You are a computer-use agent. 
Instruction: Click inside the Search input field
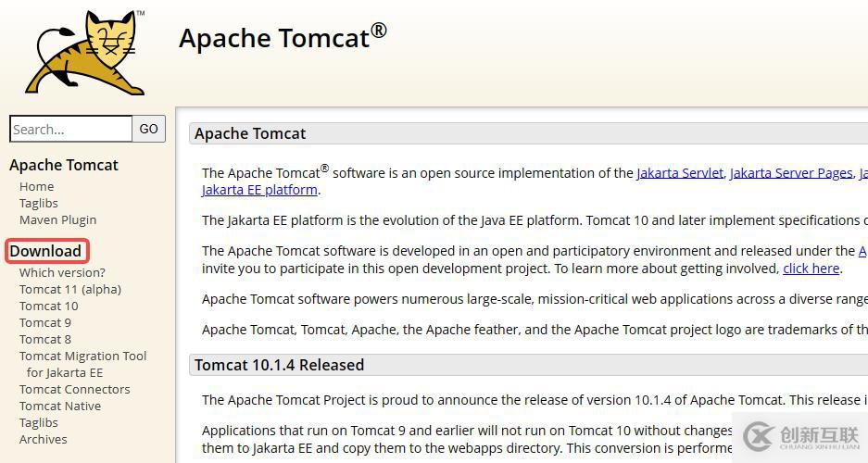[x=70, y=129]
